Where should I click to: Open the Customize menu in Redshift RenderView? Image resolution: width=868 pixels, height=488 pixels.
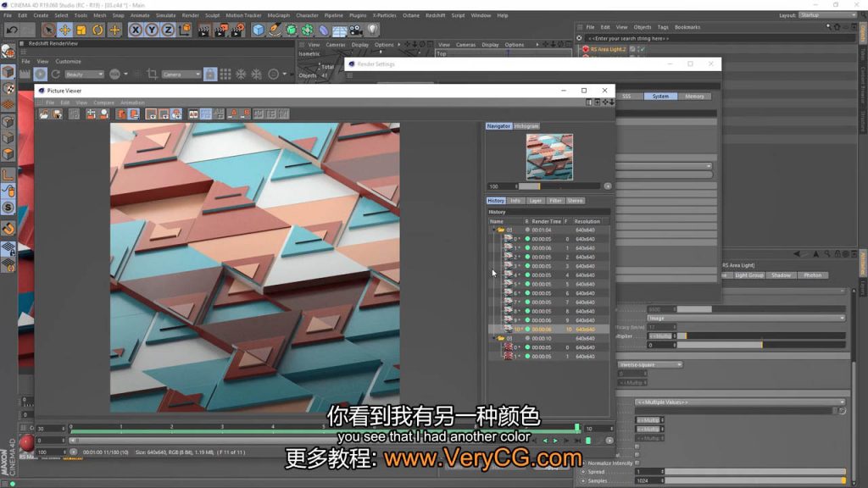click(68, 61)
